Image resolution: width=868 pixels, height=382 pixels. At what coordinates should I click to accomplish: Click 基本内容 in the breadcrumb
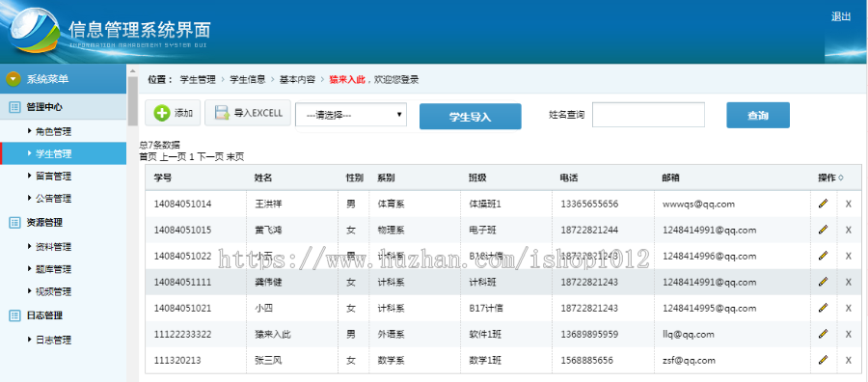click(297, 80)
